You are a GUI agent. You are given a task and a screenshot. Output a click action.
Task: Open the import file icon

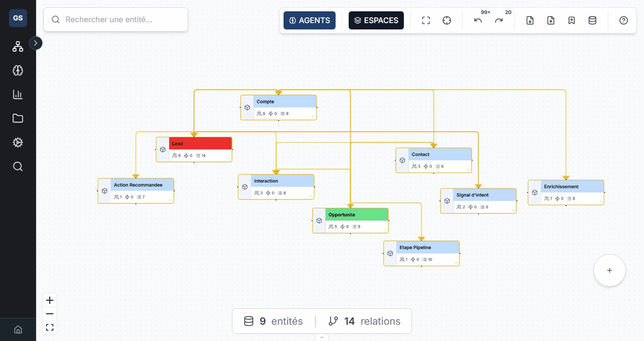click(x=551, y=20)
